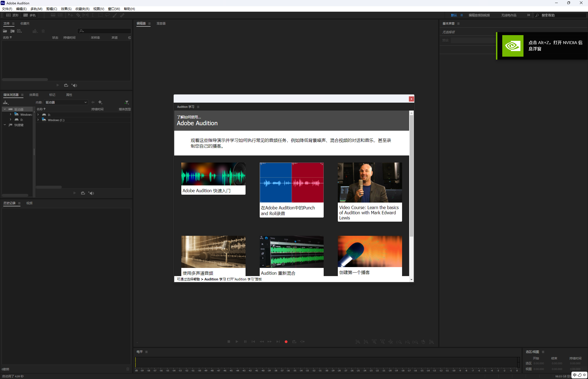This screenshot has width=588, height=379.
Task: Open Punch and Roll录音 tutorial
Action: coord(292,190)
